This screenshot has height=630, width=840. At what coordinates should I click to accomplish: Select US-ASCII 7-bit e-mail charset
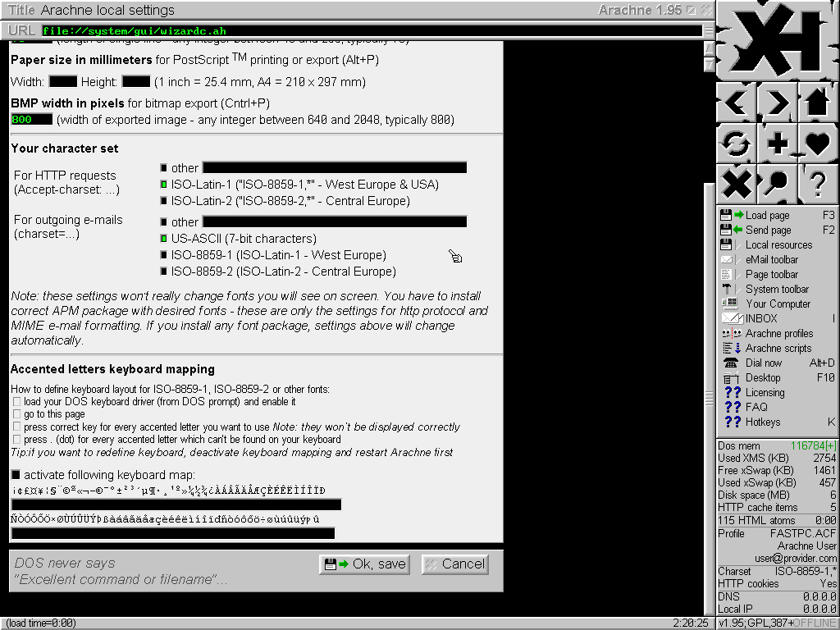tap(164, 239)
